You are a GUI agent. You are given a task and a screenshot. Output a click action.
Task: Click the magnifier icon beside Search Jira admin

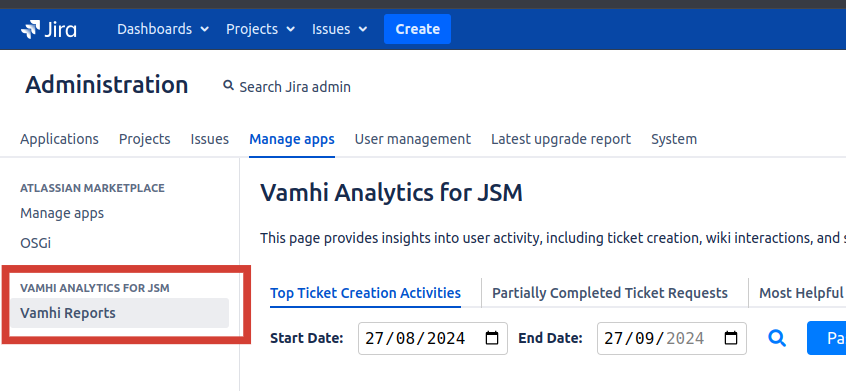229,86
